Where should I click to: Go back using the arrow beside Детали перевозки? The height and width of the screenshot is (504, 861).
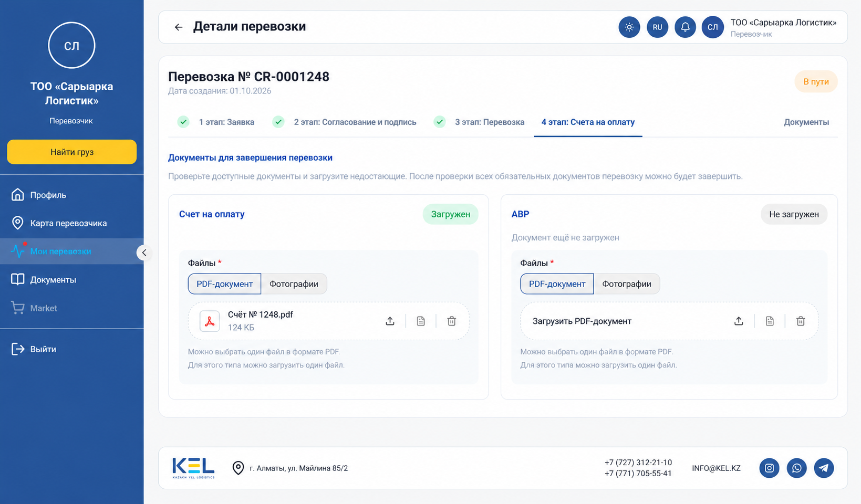pyautogui.click(x=179, y=27)
